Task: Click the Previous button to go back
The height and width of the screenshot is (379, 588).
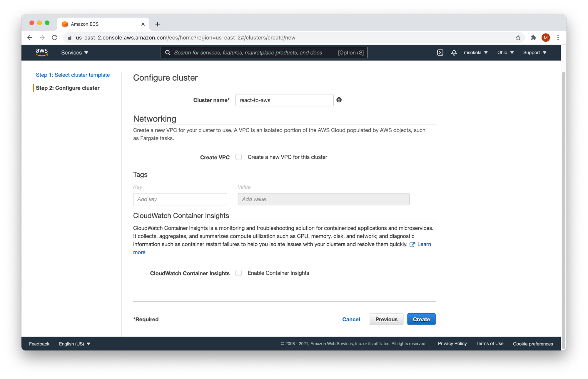Action: (386, 319)
